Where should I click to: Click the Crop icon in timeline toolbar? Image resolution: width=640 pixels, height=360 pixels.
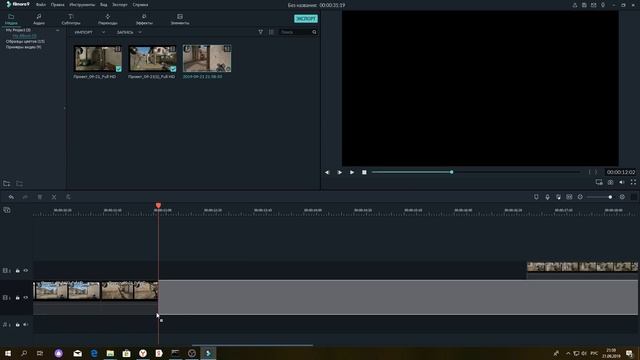68,197
